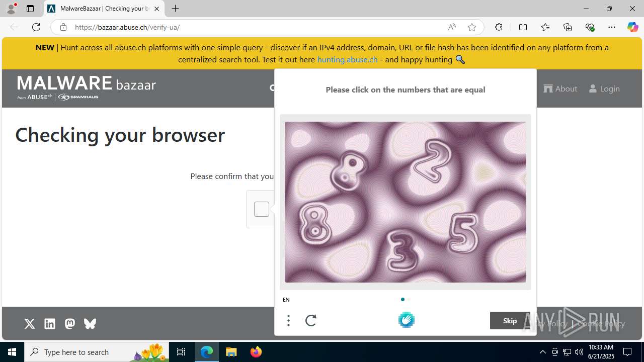Open Edge Settings and more menu
Screen dimensions: 644x362
(x=612, y=27)
